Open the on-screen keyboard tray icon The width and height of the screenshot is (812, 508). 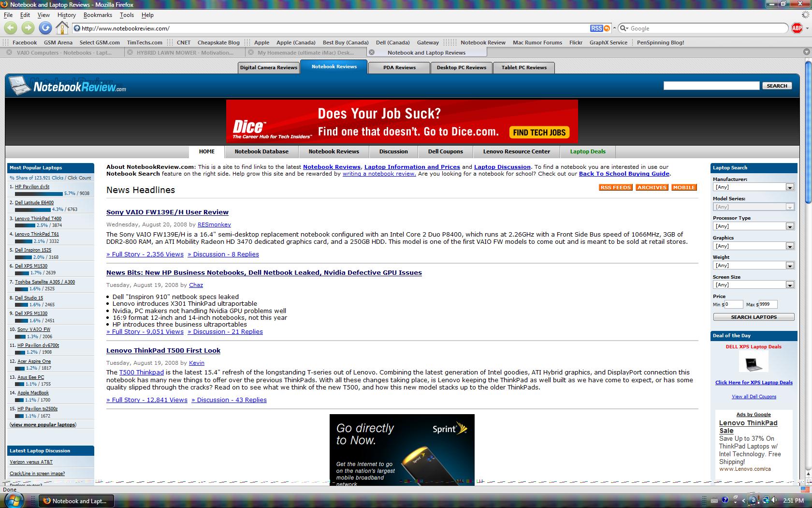pyautogui.click(x=714, y=501)
